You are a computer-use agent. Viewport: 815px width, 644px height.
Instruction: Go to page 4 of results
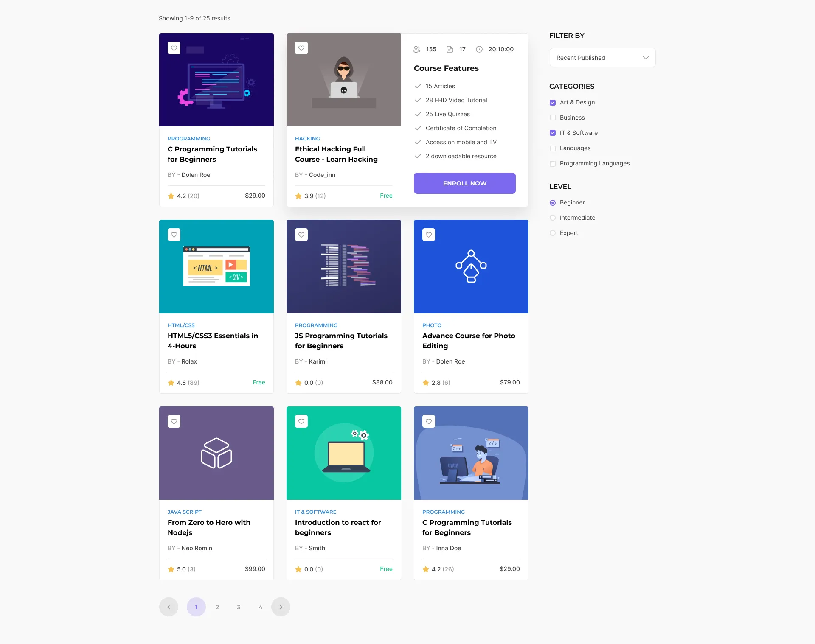coord(261,607)
